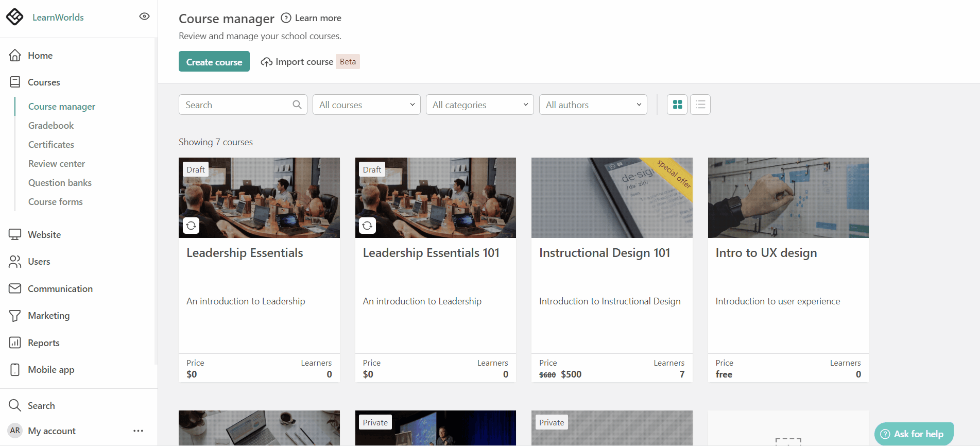
Task: Open Course forms
Action: point(56,202)
